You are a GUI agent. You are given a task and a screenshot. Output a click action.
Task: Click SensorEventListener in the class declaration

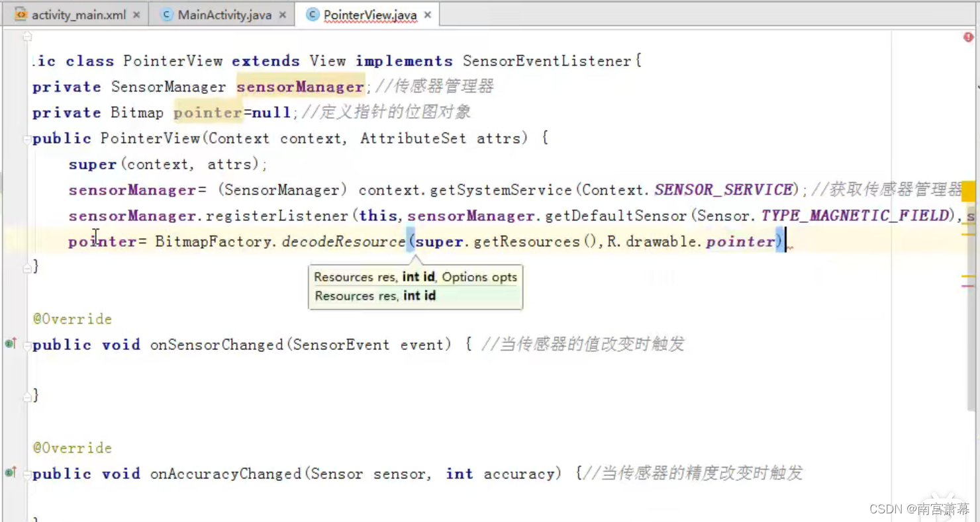pos(548,61)
